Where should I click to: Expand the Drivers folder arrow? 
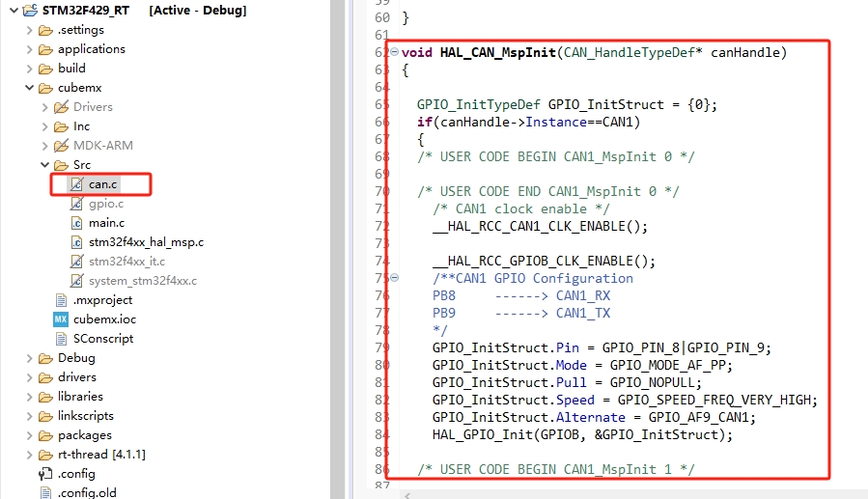click(x=44, y=107)
